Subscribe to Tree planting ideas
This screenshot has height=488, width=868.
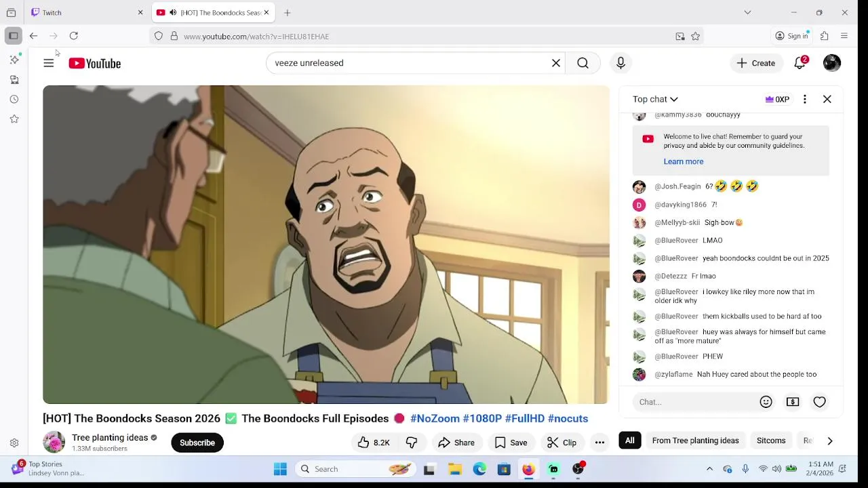[x=197, y=443]
